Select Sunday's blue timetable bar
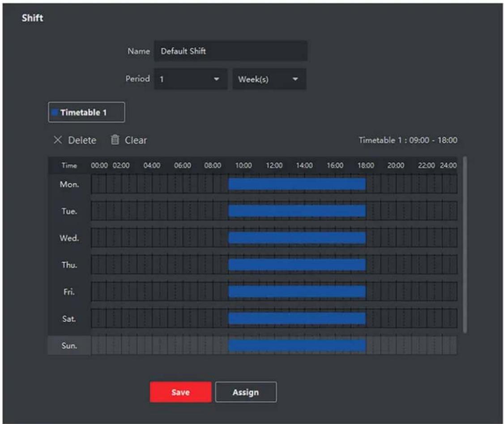This screenshot has width=504, height=424. 297,346
